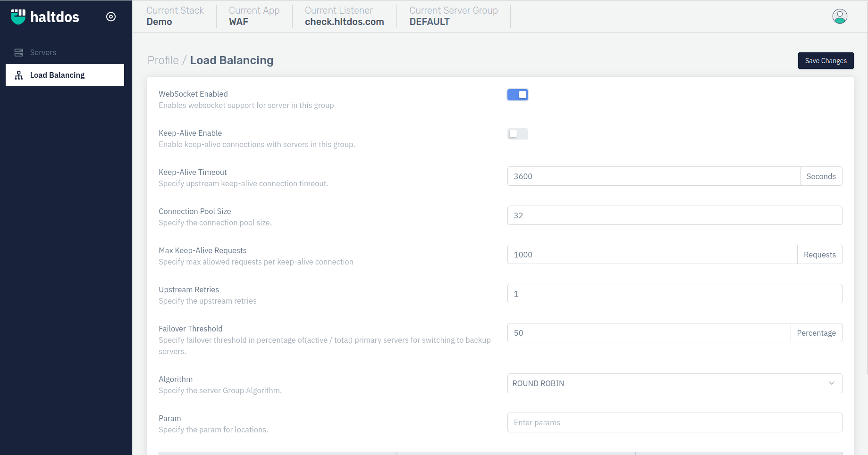The width and height of the screenshot is (868, 455).
Task: Go to the Profile breadcrumb link
Action: coord(163,60)
